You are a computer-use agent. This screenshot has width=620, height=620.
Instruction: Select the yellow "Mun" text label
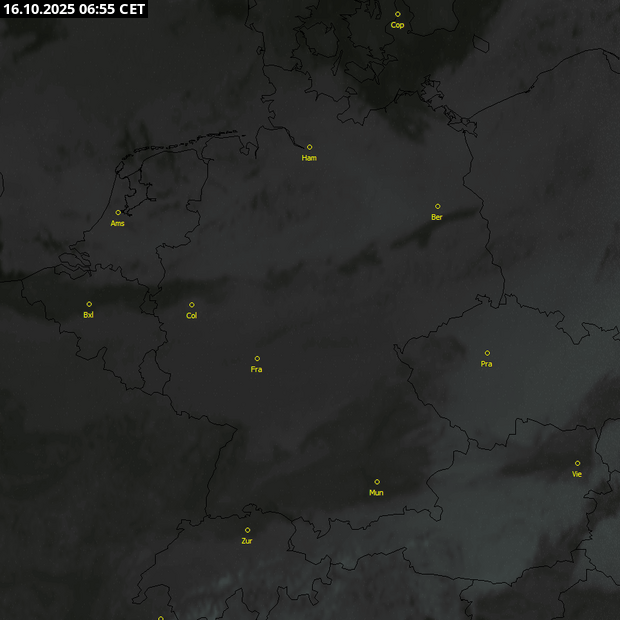(376, 493)
